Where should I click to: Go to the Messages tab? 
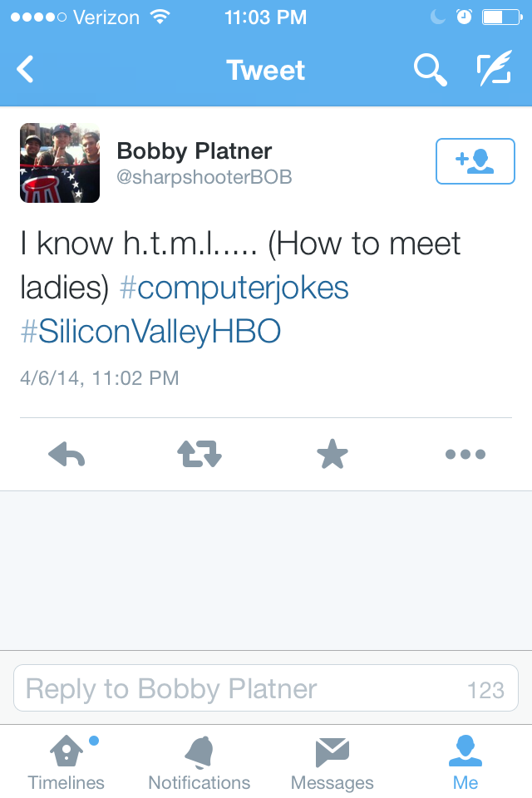tap(332, 761)
